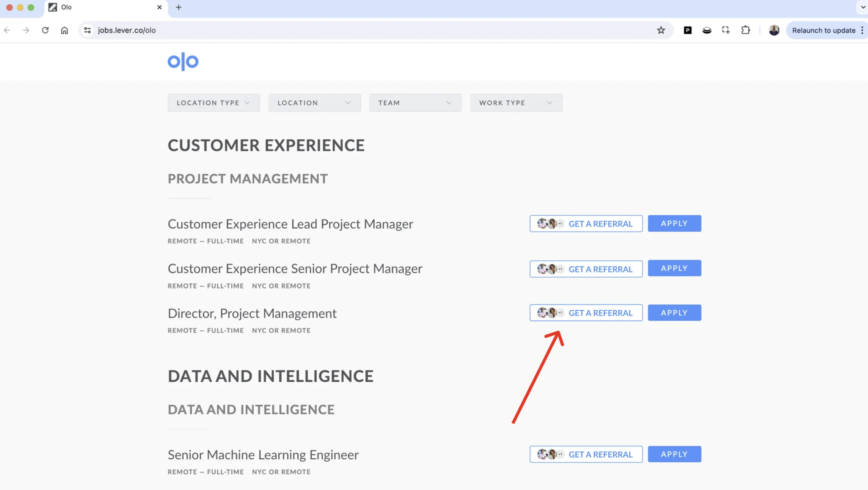Image resolution: width=868 pixels, height=490 pixels.
Task: Click the site information icon
Action: pos(87,30)
